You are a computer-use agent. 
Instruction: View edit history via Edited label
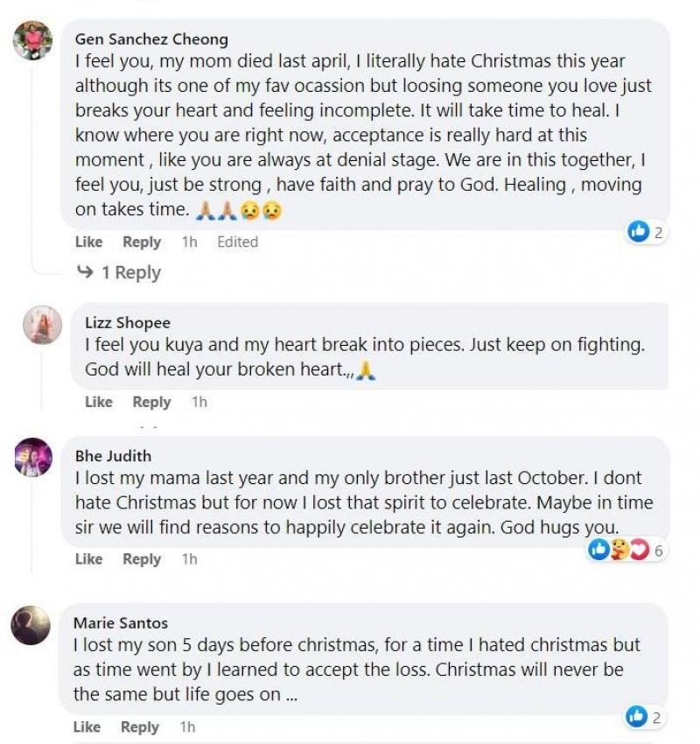[237, 242]
